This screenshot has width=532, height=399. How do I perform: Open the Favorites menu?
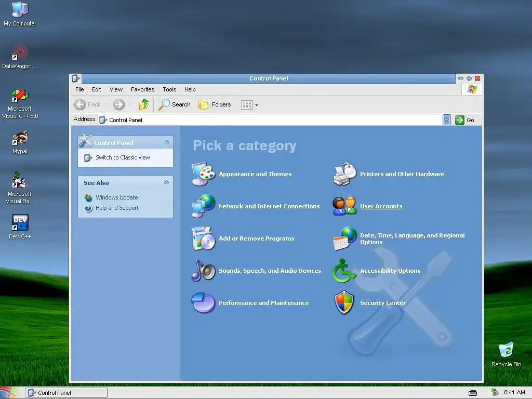[x=142, y=89]
